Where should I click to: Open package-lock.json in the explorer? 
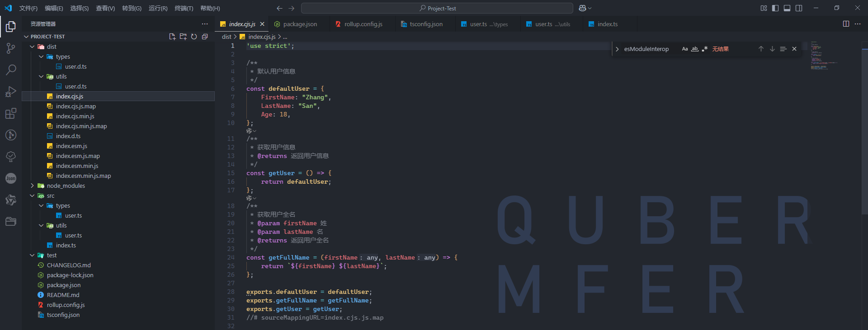118,275
